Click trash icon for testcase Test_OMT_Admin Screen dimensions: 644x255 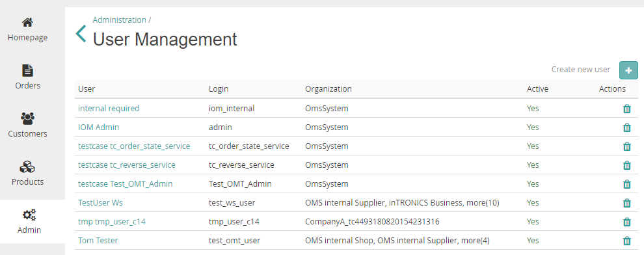(x=626, y=184)
